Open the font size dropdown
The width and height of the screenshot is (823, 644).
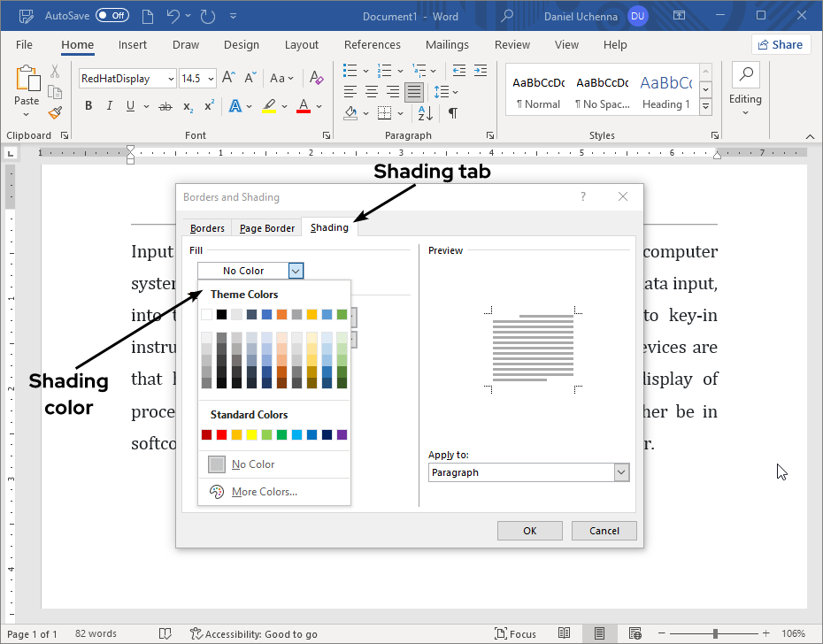coord(211,79)
